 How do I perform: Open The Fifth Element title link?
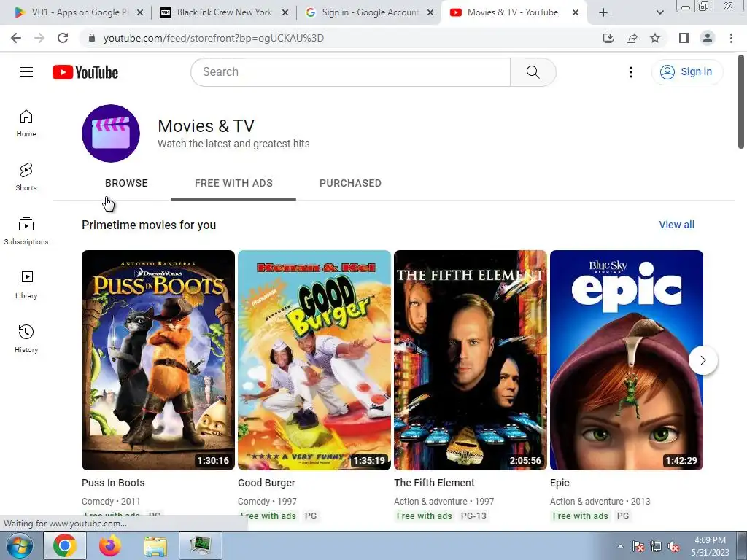coord(434,483)
